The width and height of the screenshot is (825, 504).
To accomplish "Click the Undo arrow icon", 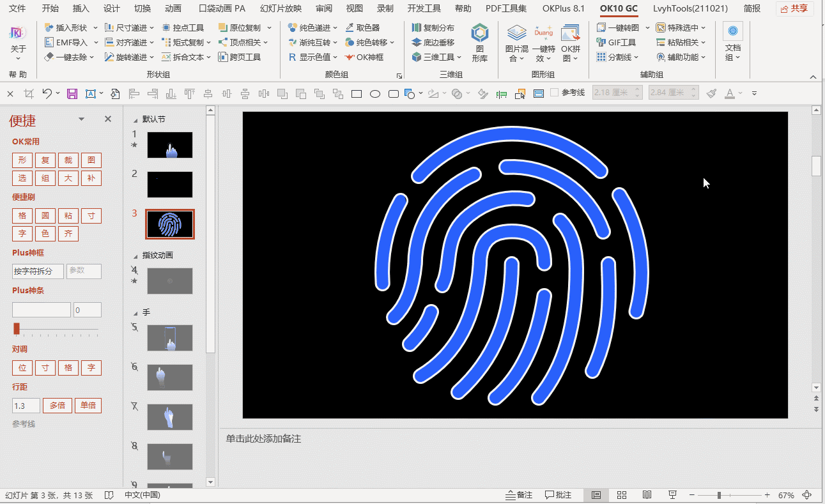I will click(x=47, y=93).
